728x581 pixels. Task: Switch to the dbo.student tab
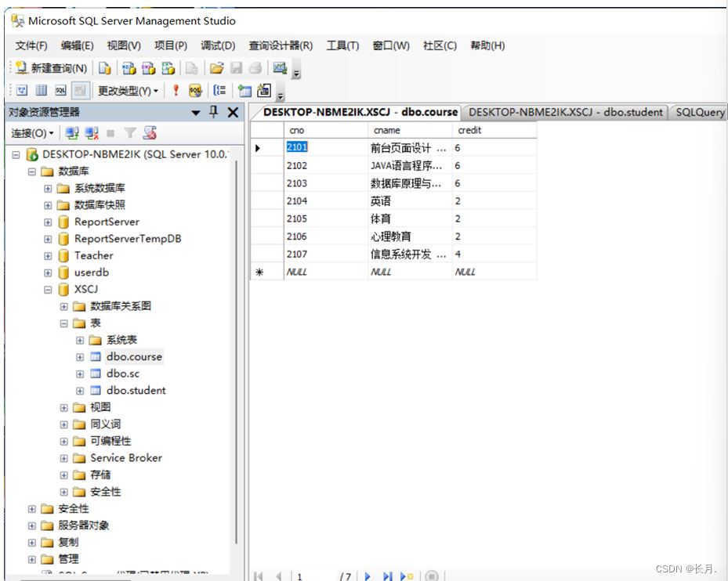[x=565, y=112]
